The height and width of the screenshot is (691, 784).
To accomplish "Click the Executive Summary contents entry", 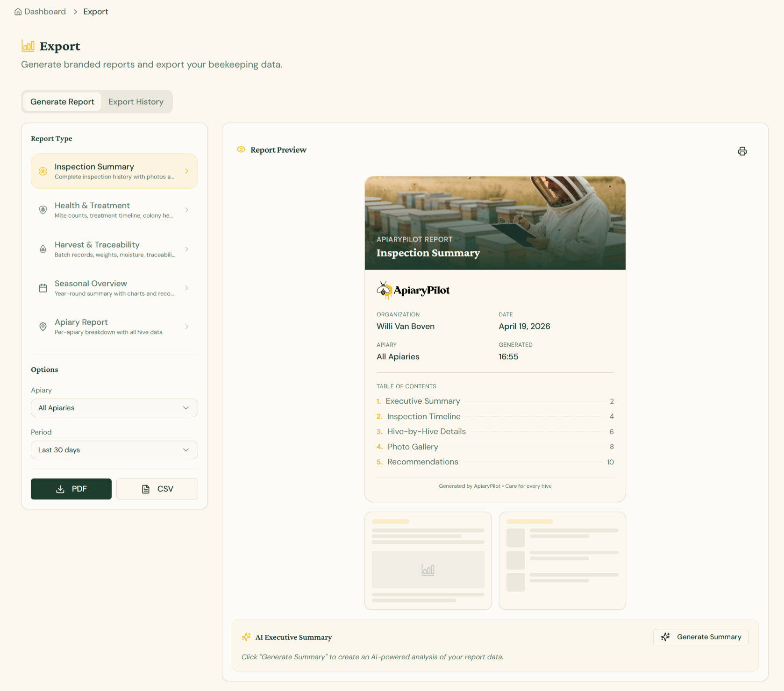I will (495, 401).
